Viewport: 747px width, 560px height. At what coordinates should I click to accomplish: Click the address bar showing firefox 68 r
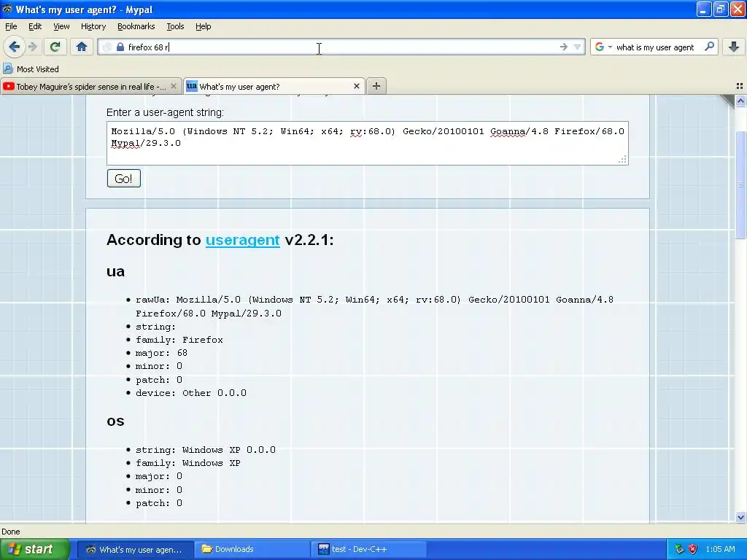pyautogui.click(x=341, y=47)
